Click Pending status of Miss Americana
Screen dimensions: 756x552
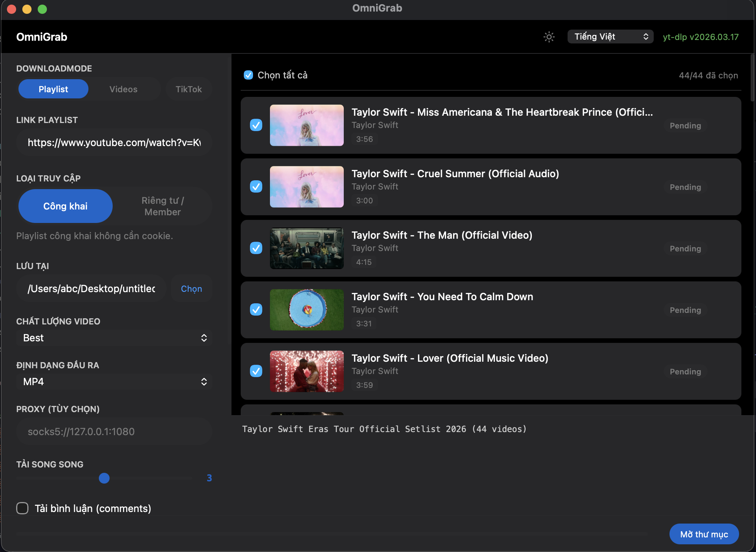685,126
